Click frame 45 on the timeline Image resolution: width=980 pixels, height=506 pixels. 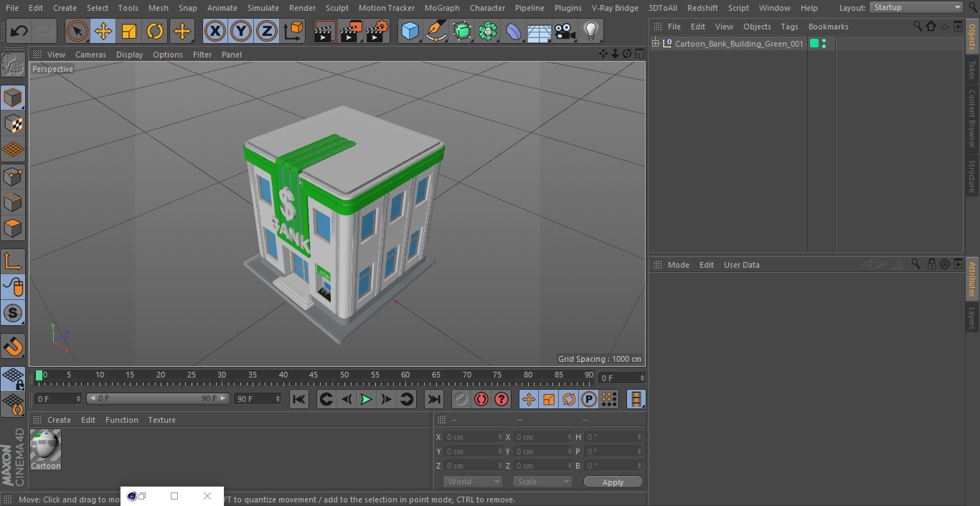(x=314, y=375)
